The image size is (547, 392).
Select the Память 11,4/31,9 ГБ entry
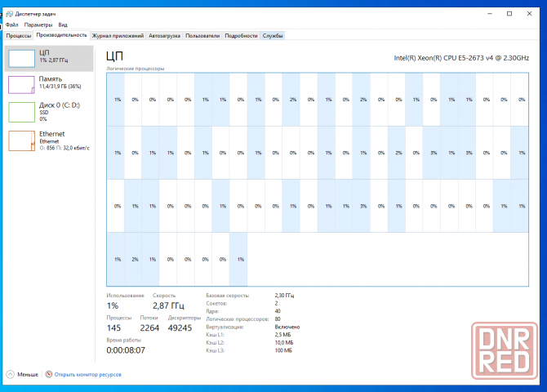tap(49, 85)
